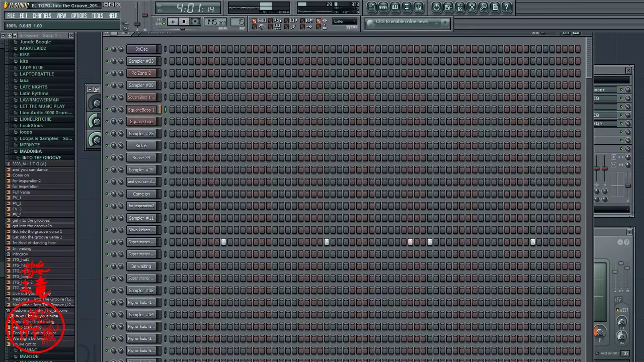Open the HELP menu

(x=113, y=16)
